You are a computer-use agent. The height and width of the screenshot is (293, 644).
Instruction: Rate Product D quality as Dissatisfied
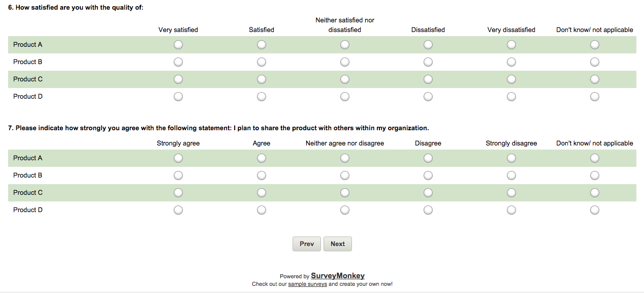tap(428, 97)
